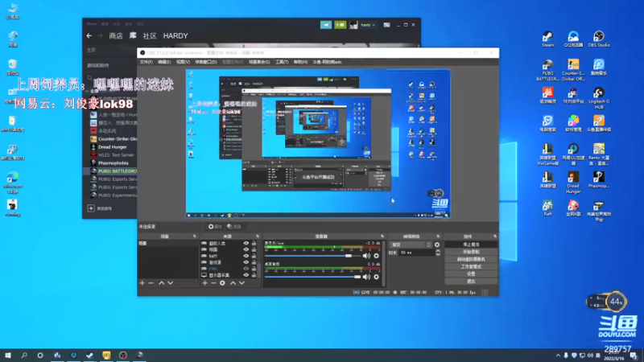Open 文件(F) menu in OBS
Image resolution: width=644 pixels, height=362 pixels.
point(146,62)
